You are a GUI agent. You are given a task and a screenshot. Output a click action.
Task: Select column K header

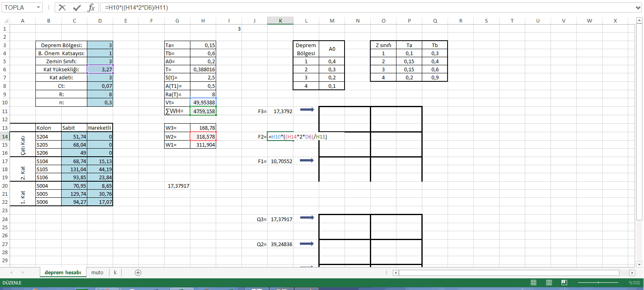click(280, 21)
